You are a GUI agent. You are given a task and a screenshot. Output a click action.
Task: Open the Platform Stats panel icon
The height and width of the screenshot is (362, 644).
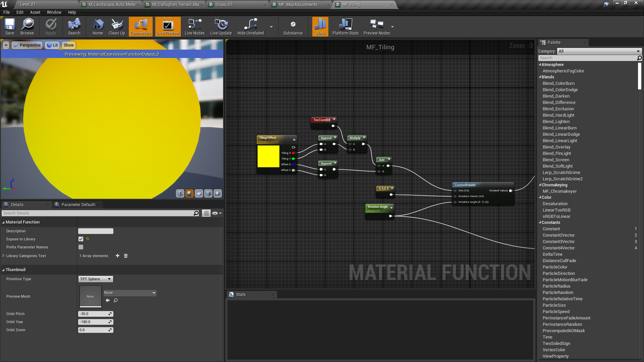pos(345,26)
